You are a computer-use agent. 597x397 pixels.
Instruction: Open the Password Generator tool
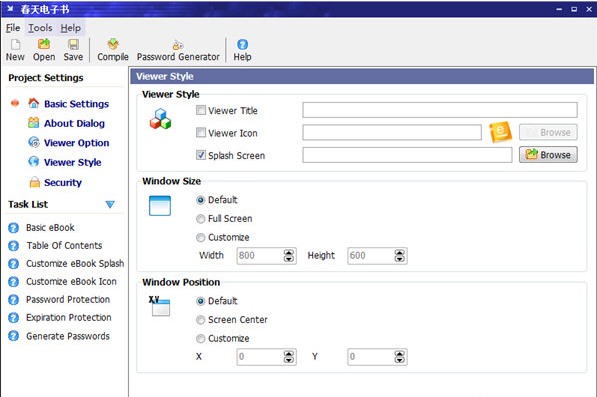pos(178,50)
